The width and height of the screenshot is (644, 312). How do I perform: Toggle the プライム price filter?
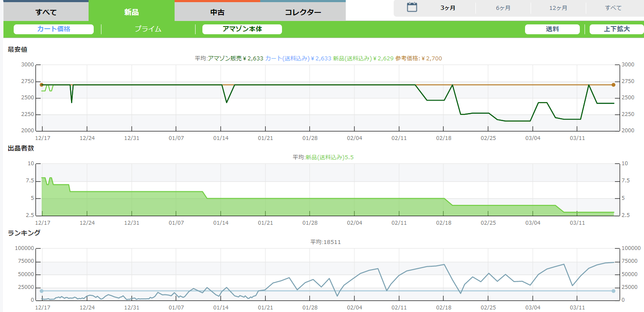(148, 29)
